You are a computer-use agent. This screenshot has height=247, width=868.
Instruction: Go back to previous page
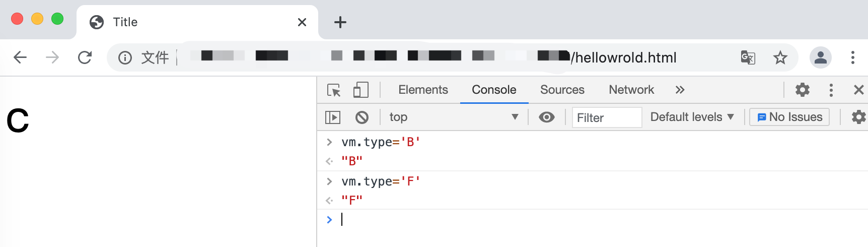20,57
